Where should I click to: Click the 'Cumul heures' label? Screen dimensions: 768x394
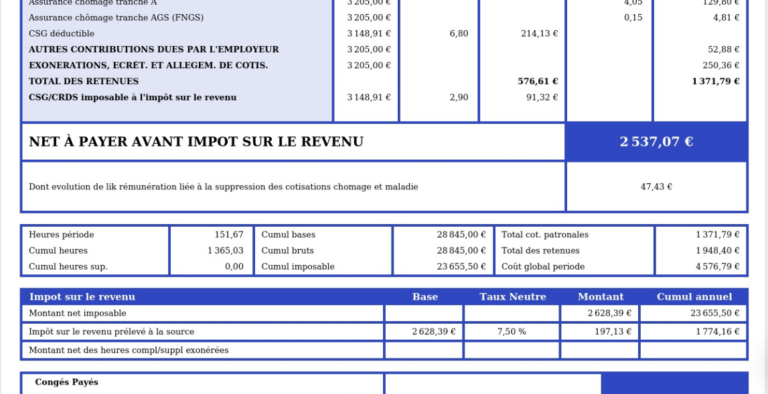58,250
